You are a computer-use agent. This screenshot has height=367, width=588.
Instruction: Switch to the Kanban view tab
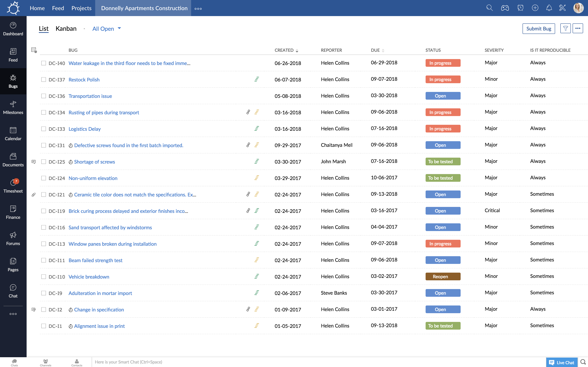pos(66,29)
